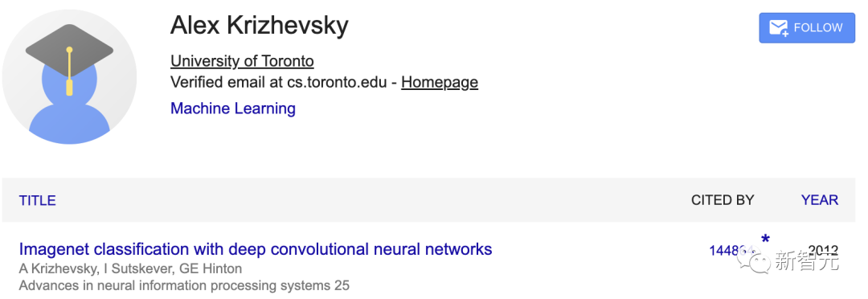
Task: Open the citation count for Imagenet paper
Action: pos(732,251)
